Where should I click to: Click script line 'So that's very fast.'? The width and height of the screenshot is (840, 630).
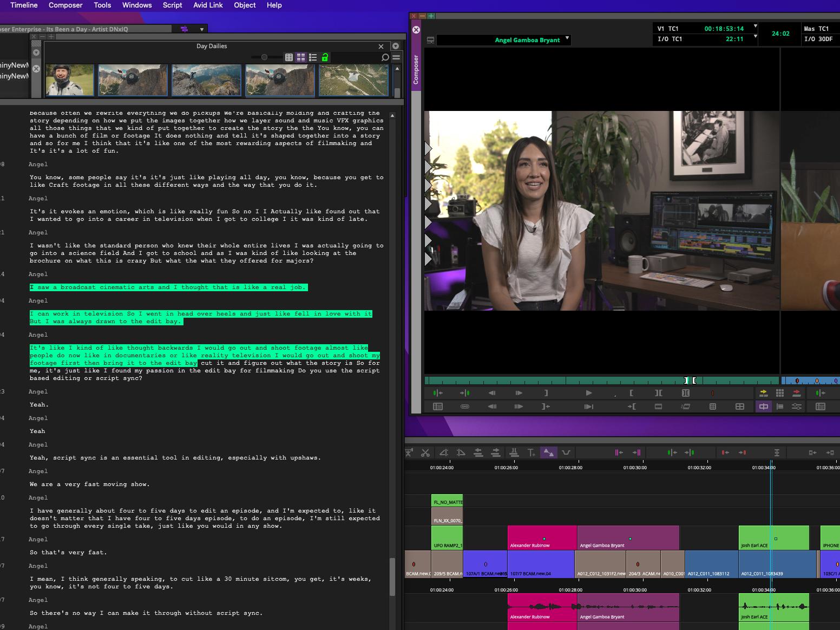(69, 553)
